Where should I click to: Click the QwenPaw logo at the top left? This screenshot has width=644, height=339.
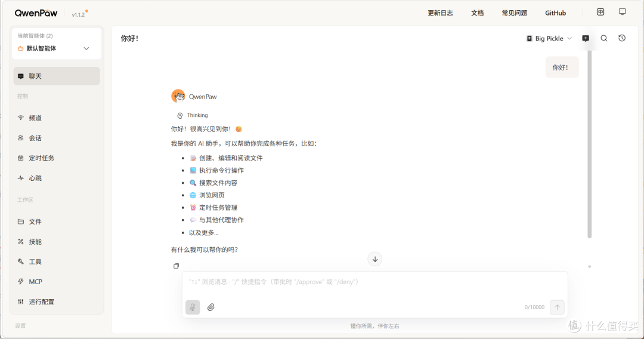tap(36, 13)
